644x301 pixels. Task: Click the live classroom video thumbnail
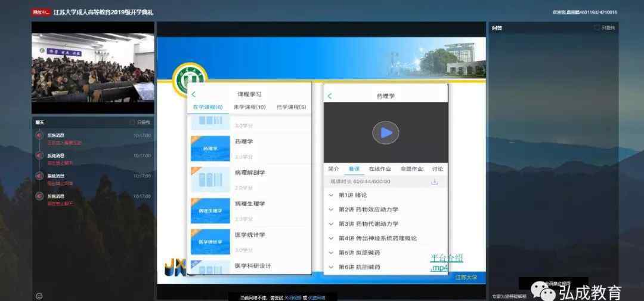(x=93, y=68)
